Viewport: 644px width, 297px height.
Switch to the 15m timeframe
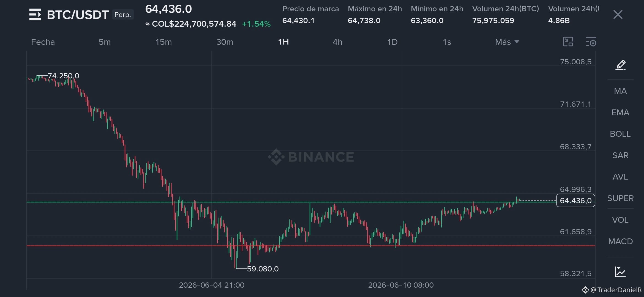tap(163, 42)
